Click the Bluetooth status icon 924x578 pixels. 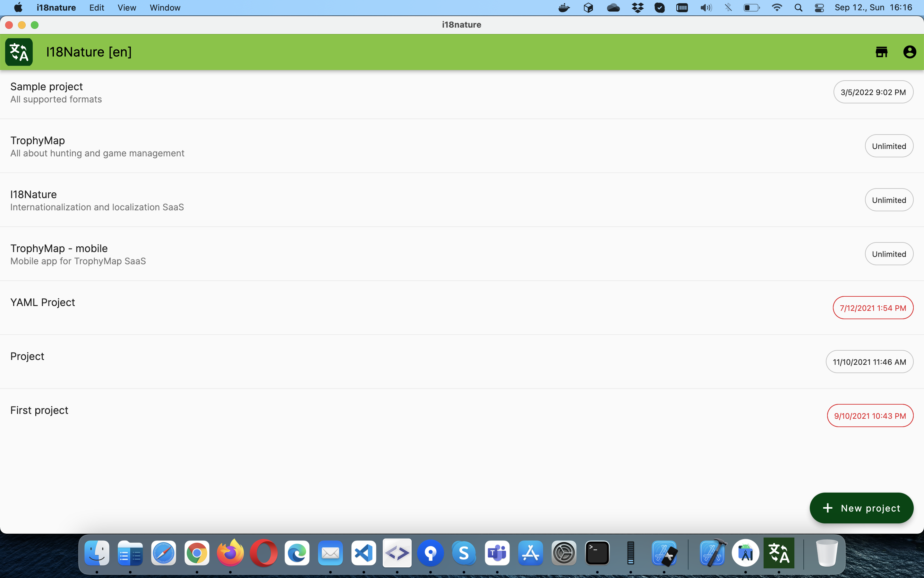tap(729, 8)
